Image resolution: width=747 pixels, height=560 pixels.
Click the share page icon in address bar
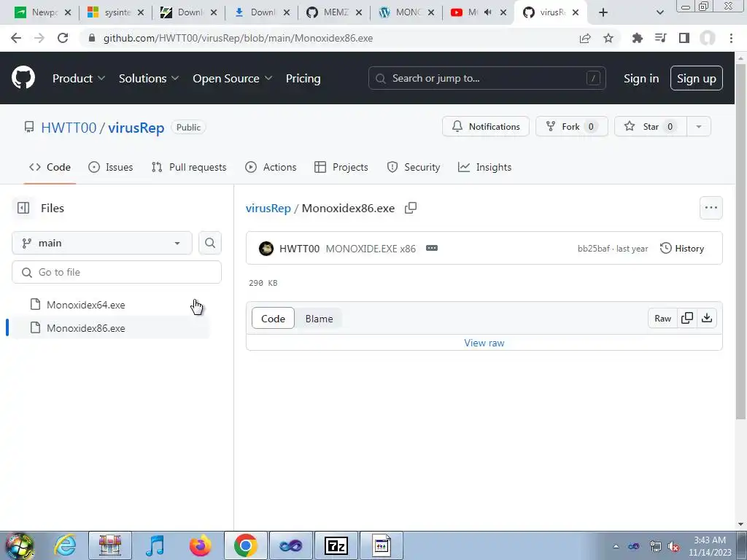click(585, 38)
